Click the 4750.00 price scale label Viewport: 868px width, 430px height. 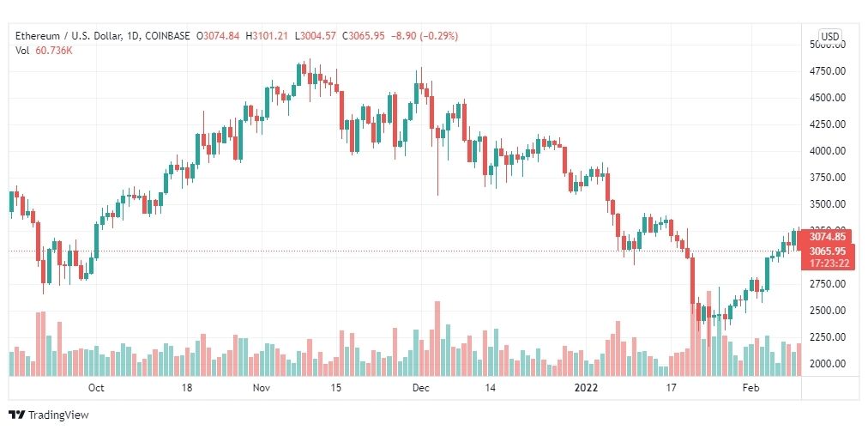(x=827, y=71)
